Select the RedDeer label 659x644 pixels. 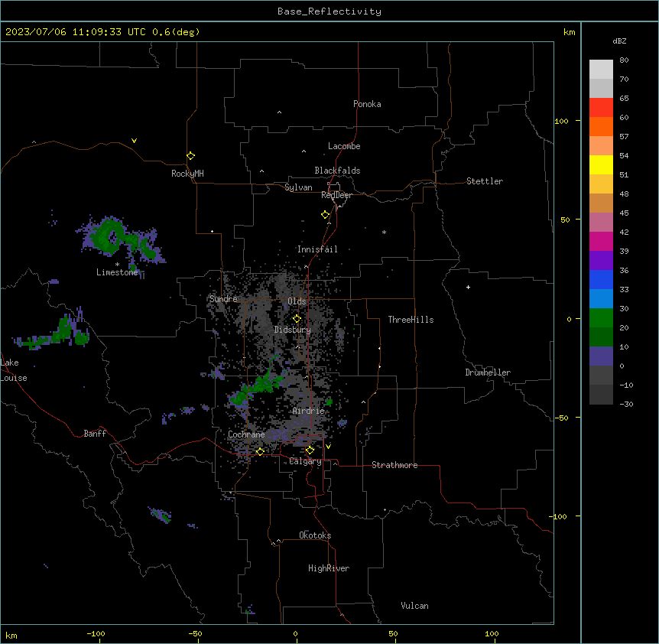click(336, 195)
